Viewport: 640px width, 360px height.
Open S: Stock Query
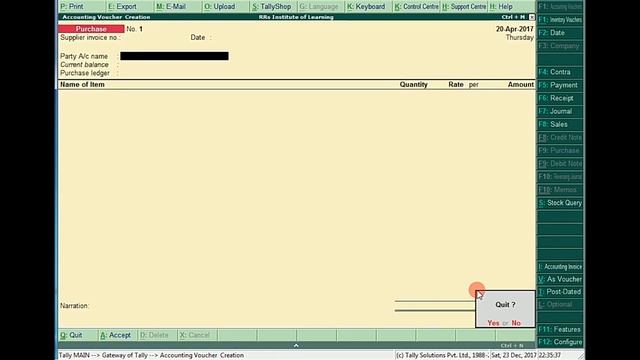[560, 203]
